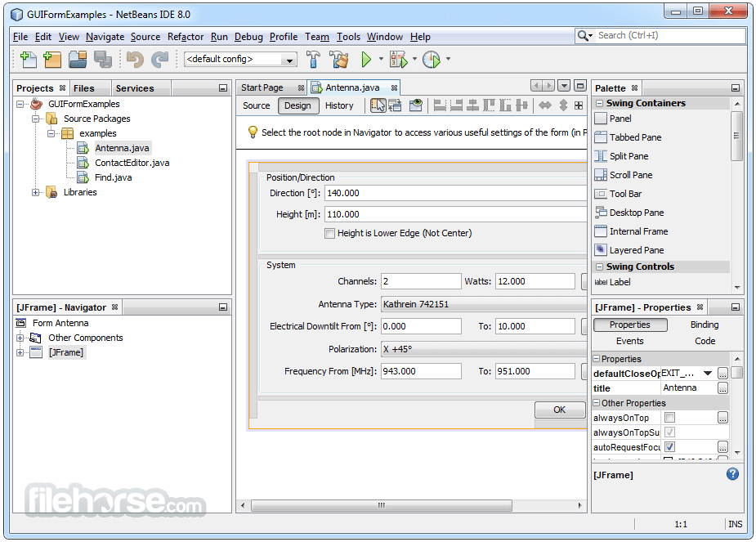This screenshot has height=542, width=756.
Task: Open the Events properties section
Action: click(629, 341)
